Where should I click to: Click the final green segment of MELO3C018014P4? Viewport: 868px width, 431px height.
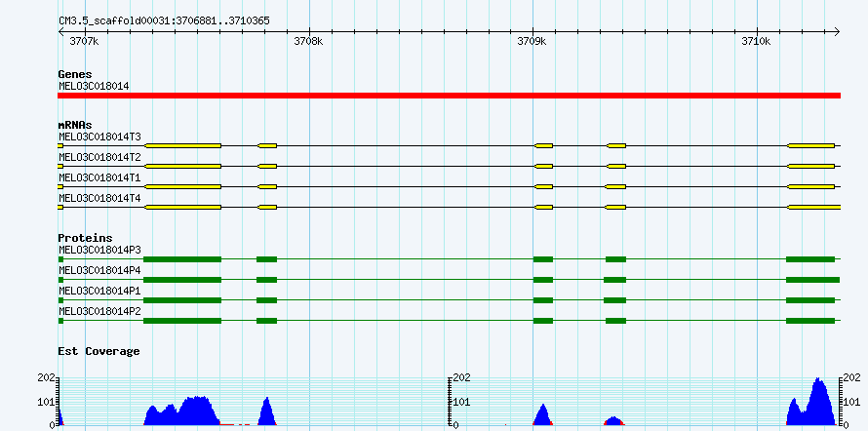812,280
